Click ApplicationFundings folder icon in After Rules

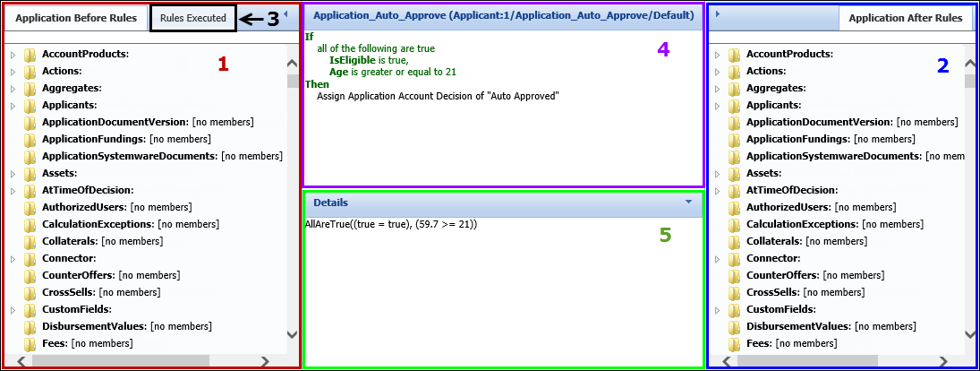[x=735, y=139]
